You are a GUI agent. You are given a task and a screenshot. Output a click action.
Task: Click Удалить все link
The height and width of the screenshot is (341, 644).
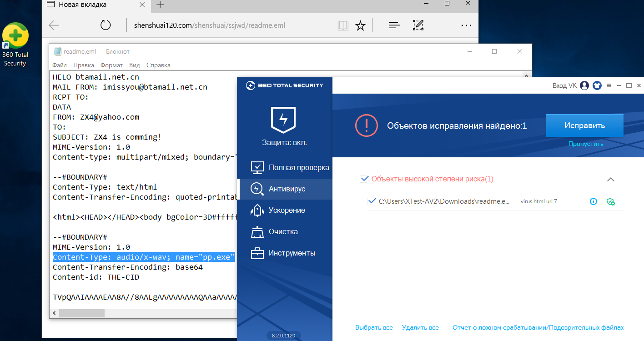coord(420,327)
